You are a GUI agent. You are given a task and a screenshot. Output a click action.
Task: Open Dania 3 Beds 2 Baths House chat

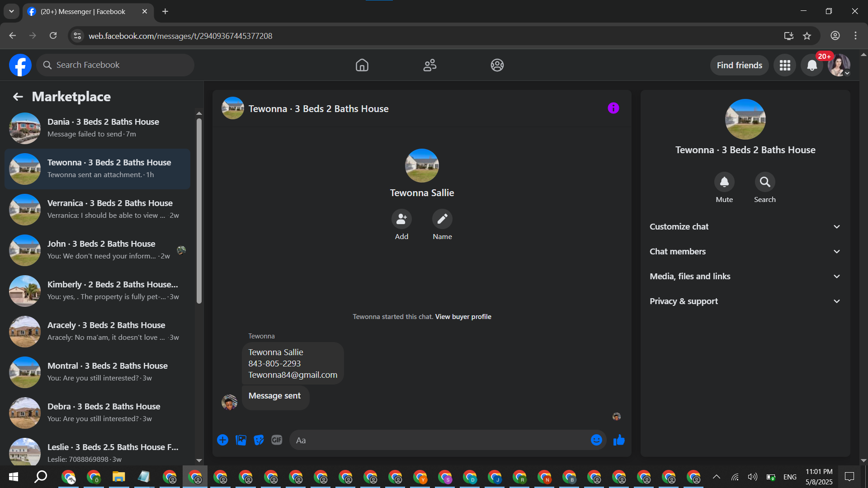(x=97, y=128)
